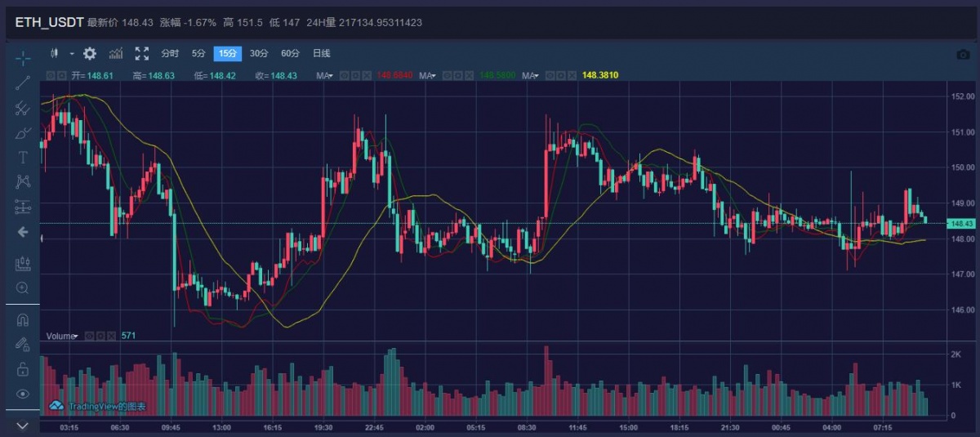This screenshot has height=437, width=980.
Task: Select the crosshair cursor tool
Action: [23, 57]
